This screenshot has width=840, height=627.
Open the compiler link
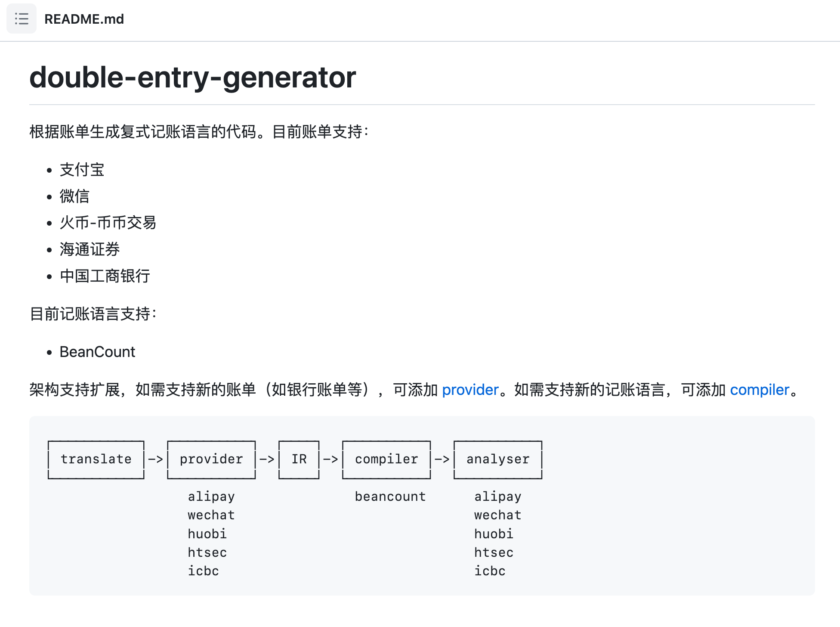pyautogui.click(x=760, y=389)
